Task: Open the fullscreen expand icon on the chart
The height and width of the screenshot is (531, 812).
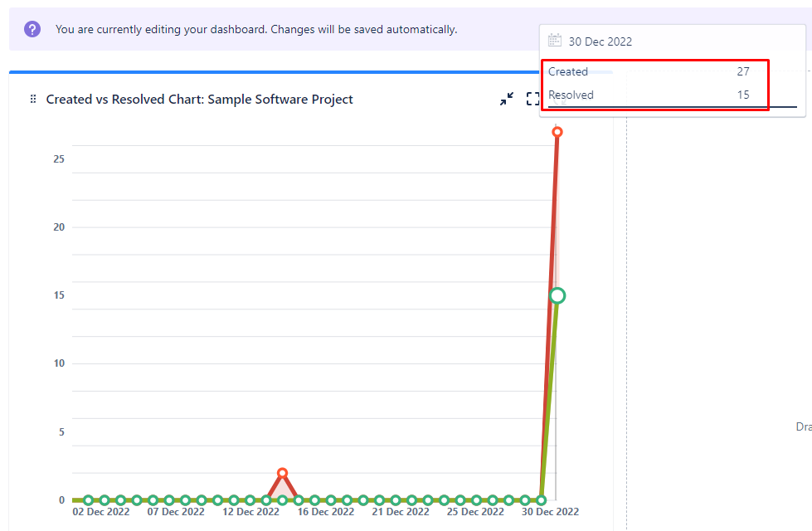Action: [532, 99]
